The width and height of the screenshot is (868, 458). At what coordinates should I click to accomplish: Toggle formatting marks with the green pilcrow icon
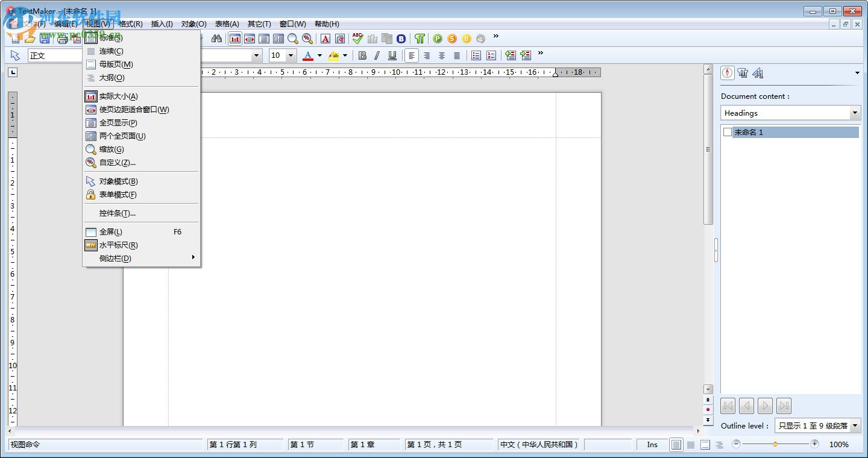tap(420, 39)
